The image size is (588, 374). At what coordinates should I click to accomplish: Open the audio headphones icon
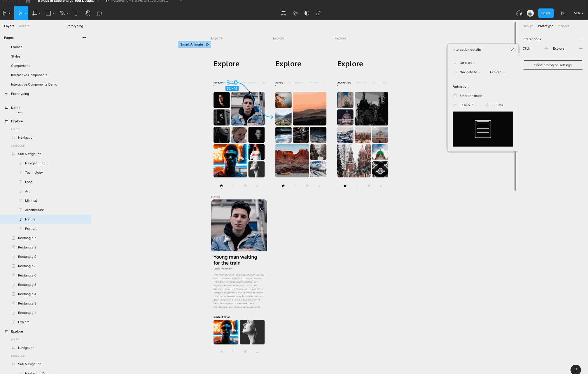(x=519, y=13)
